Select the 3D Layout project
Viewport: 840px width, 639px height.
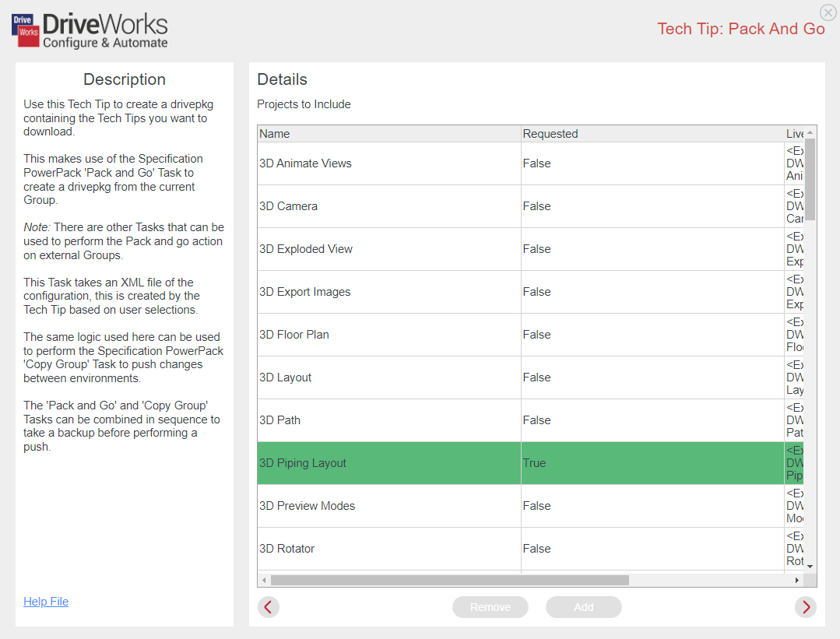[389, 377]
